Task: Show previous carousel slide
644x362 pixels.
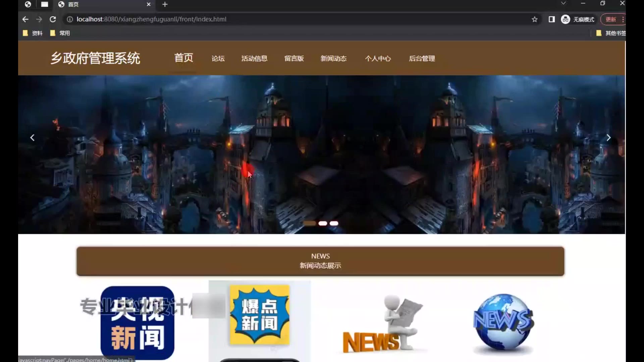Action: coord(33,138)
